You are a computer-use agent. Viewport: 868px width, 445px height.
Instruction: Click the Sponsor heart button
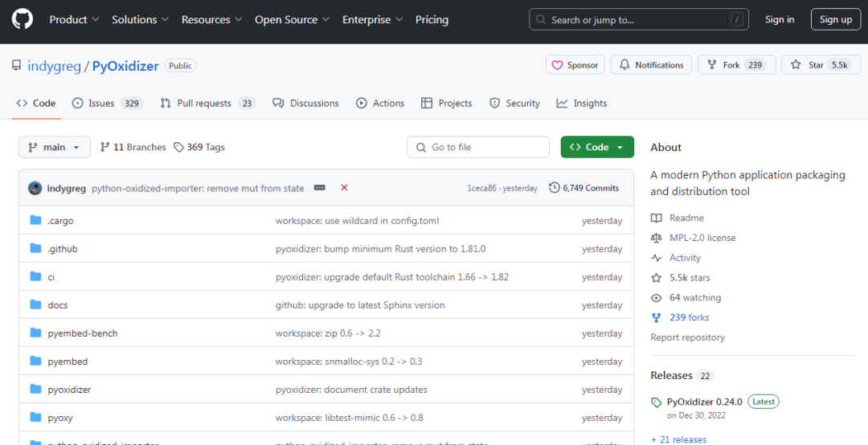coord(574,65)
